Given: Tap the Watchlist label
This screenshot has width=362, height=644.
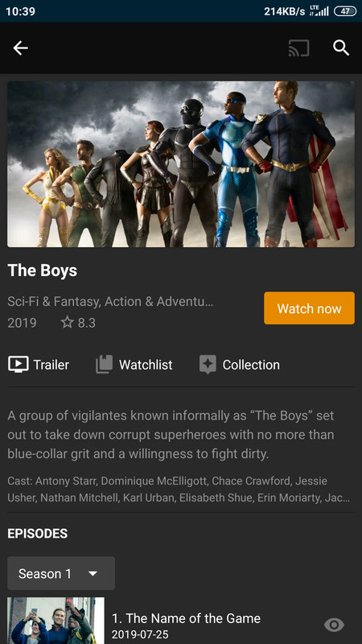Looking at the screenshot, I should (x=146, y=365).
